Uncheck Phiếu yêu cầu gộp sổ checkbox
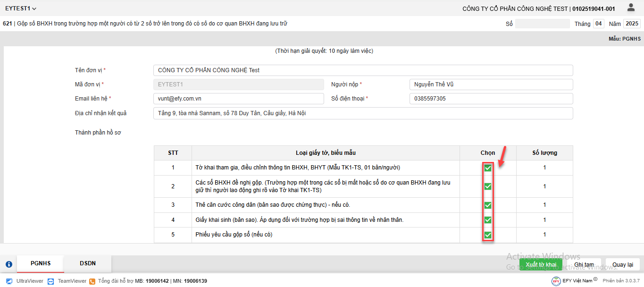 click(488, 235)
